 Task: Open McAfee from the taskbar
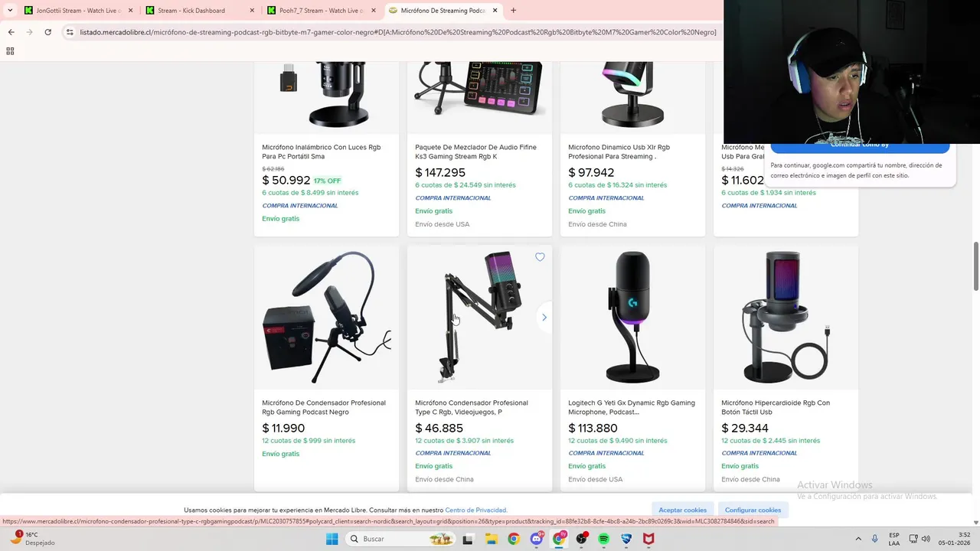(x=648, y=539)
